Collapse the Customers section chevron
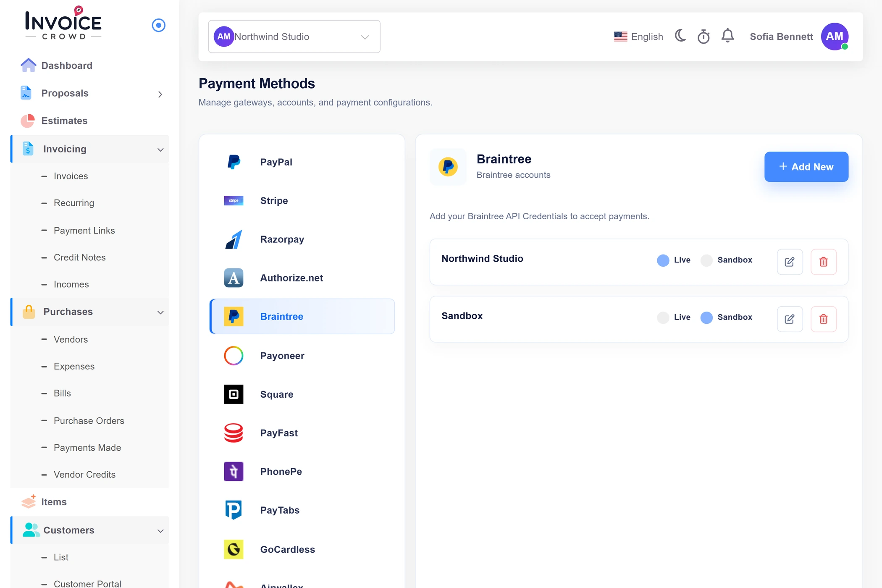 coord(160,531)
